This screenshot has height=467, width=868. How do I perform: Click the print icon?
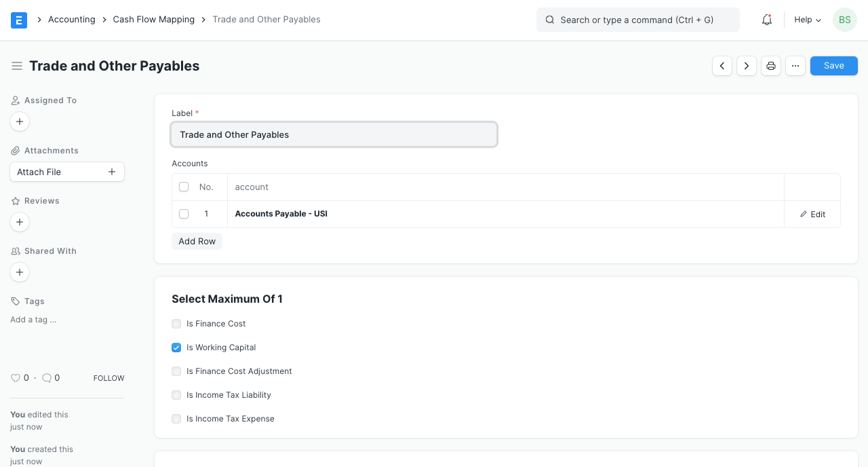coord(771,66)
